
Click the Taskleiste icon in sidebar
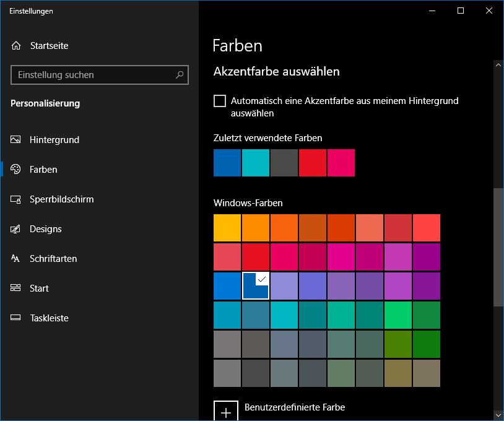(x=16, y=318)
